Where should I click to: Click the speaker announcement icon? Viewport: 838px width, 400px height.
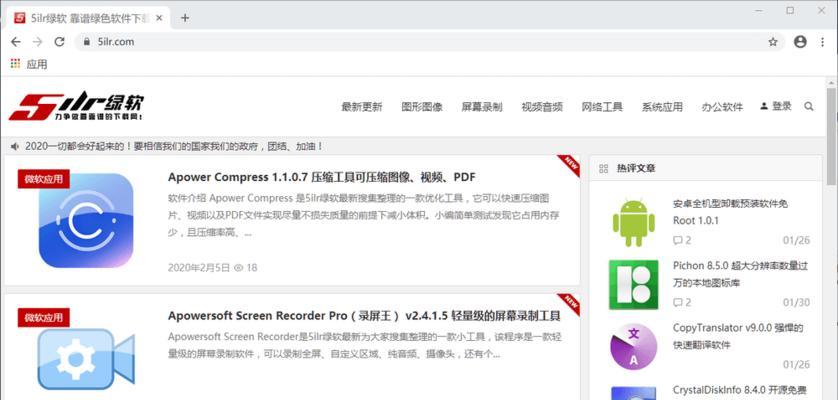click(x=15, y=146)
